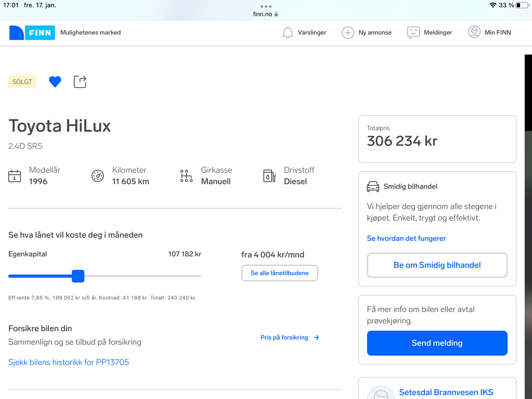Screen dimensions: 532x399
Task: Click the Eff.rente 7,65 % loan details line
Action: coord(102,298)
